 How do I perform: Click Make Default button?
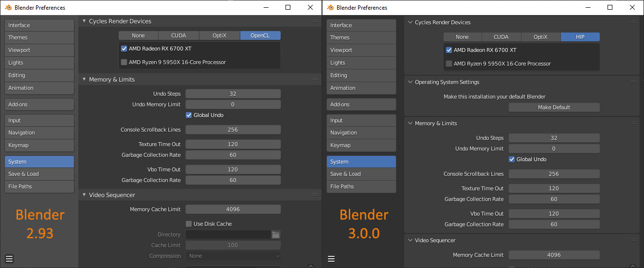tap(554, 107)
